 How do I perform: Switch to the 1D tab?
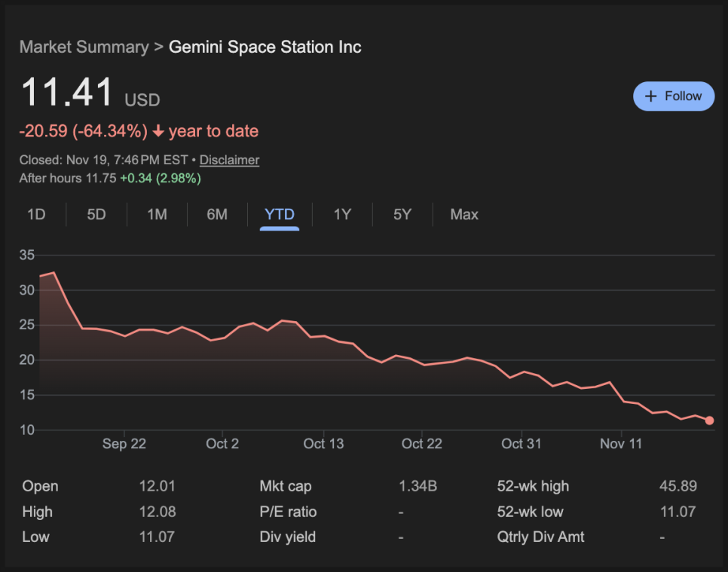(x=36, y=215)
